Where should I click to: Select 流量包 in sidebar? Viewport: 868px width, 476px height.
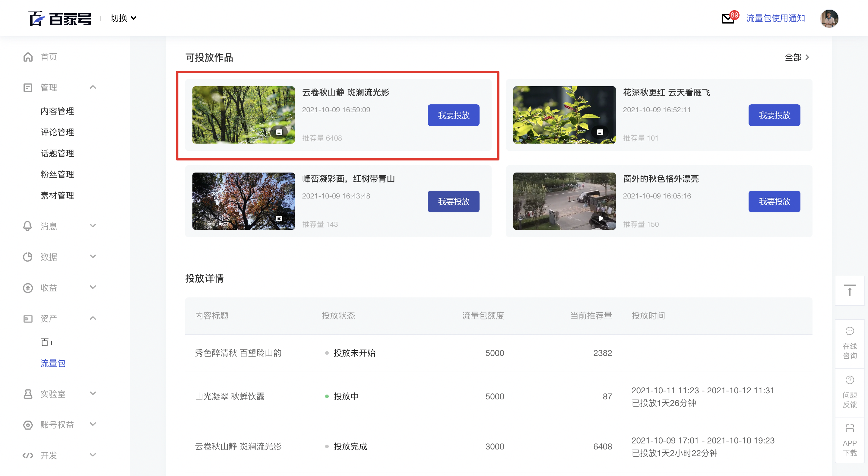pyautogui.click(x=53, y=363)
